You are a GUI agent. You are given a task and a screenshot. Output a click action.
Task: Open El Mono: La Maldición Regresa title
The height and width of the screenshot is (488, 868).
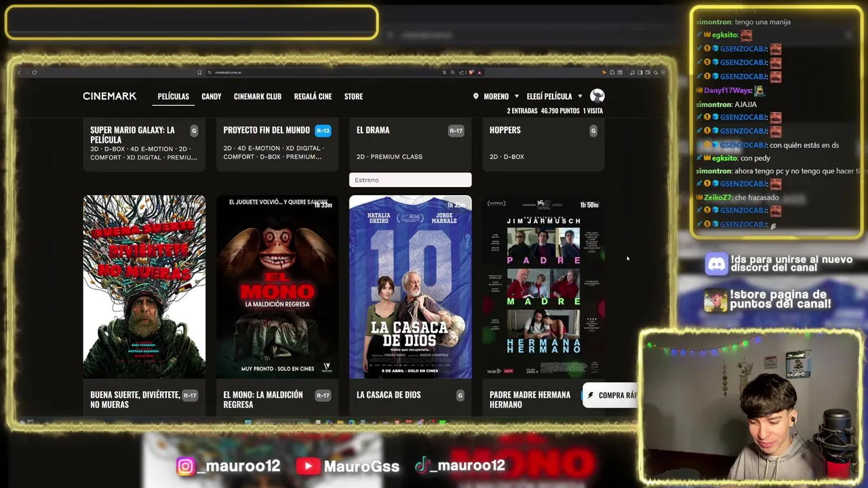[263, 399]
